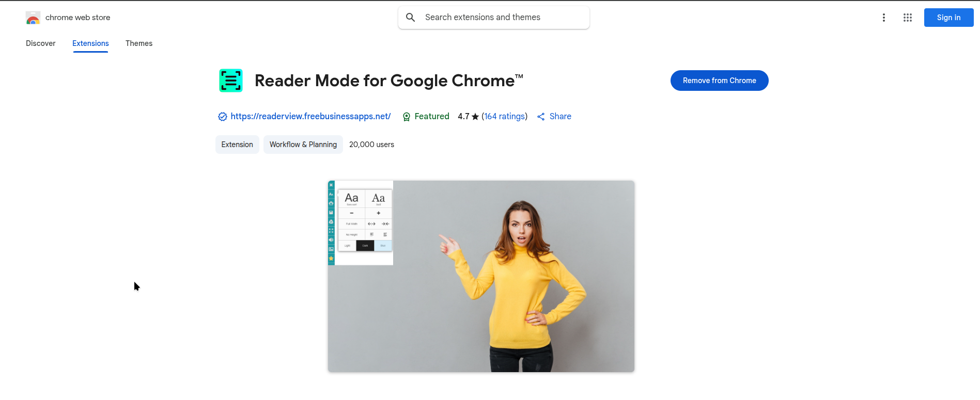Click the Share link text

560,117
